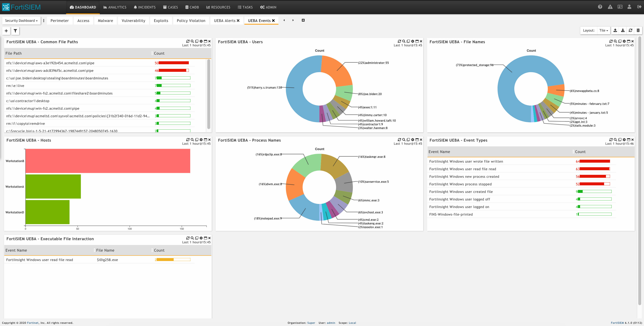Screen dimensions: 644x326
Task: Switch to the Malware tab
Action: [x=105, y=20]
